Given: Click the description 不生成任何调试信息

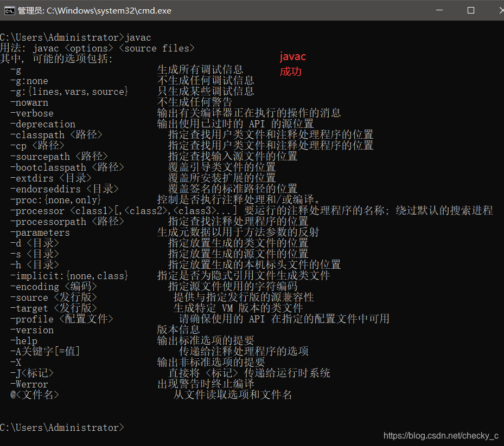Looking at the screenshot, I should [206, 81].
